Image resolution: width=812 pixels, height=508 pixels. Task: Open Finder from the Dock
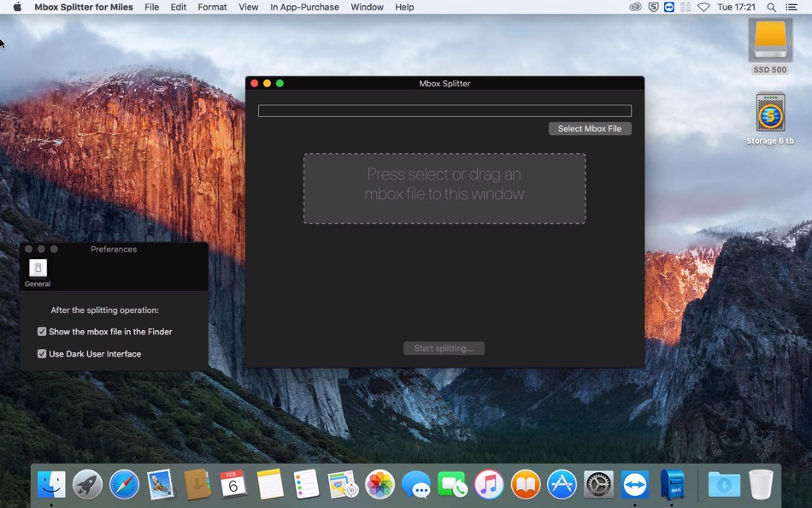click(x=51, y=484)
